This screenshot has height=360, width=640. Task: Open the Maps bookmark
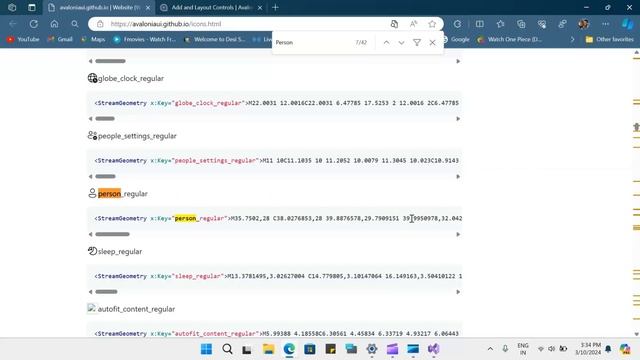(93, 39)
